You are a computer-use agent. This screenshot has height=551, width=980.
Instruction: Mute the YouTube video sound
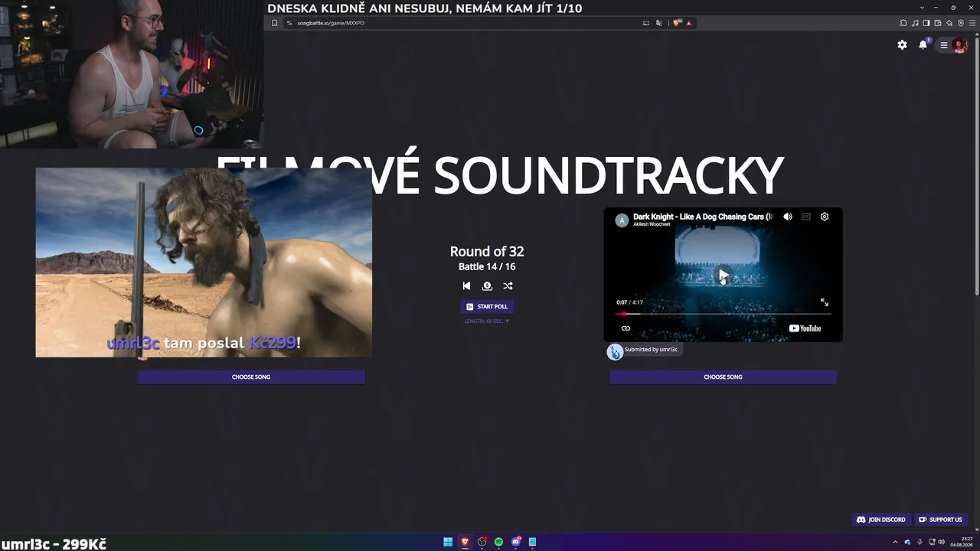[x=787, y=217]
